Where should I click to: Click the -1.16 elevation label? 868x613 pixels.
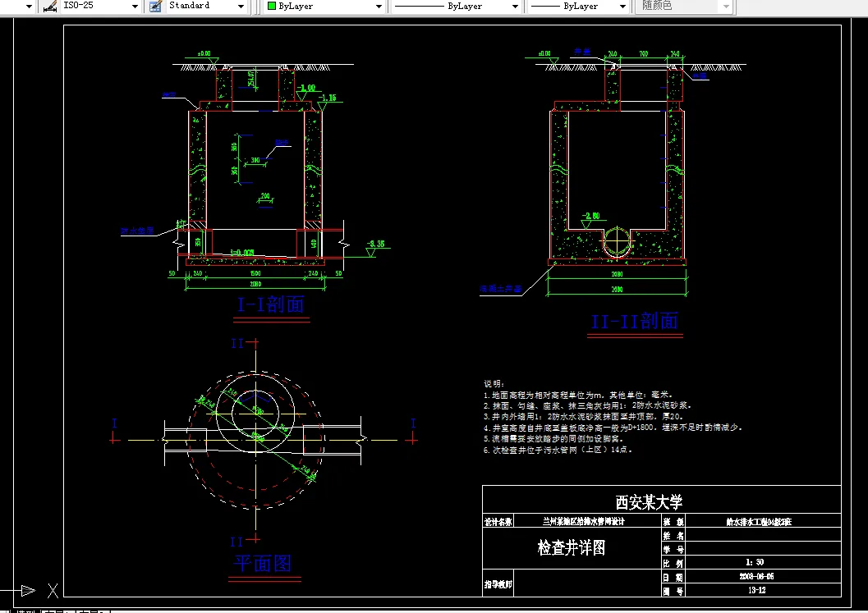pos(327,98)
